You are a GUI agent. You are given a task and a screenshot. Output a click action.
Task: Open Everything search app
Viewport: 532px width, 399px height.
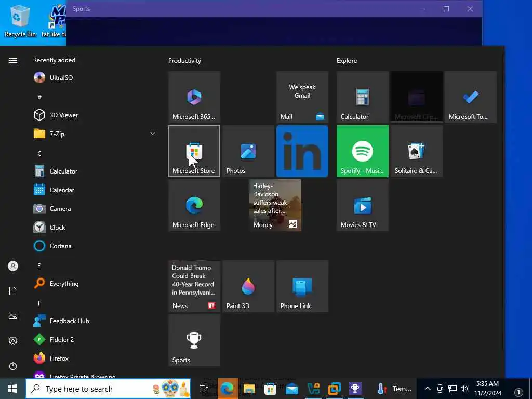pos(95,284)
